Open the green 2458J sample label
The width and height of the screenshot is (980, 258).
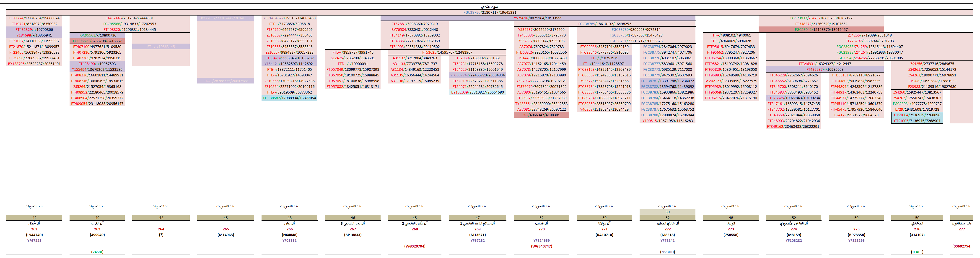tap(97, 252)
